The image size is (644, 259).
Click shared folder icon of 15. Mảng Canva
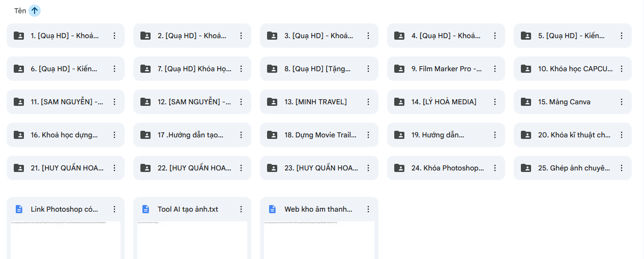point(526,102)
